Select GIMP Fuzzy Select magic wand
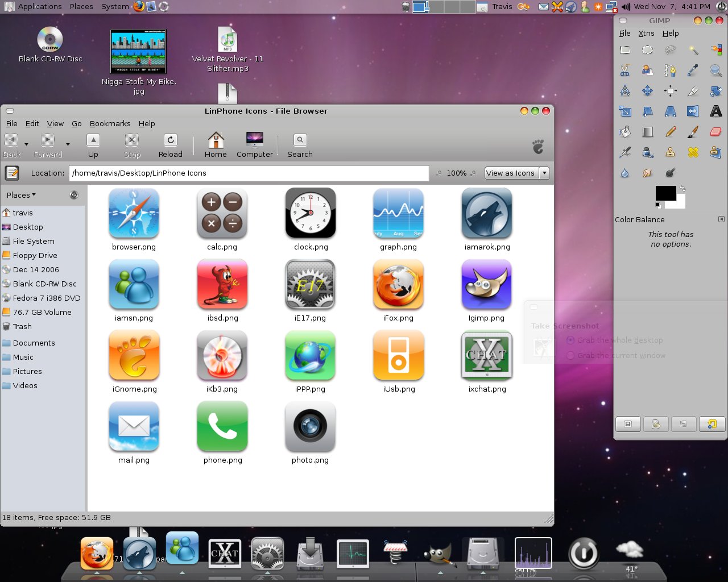Viewport: 728px width, 582px height. pyautogui.click(x=693, y=50)
